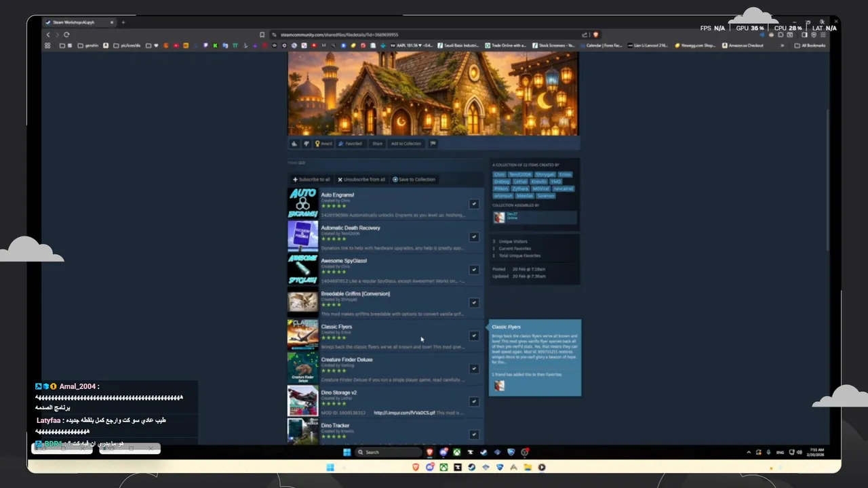Toggle the subscribe checkbox for Auto Engrams!
Screen dimensions: 868x488
(474, 204)
